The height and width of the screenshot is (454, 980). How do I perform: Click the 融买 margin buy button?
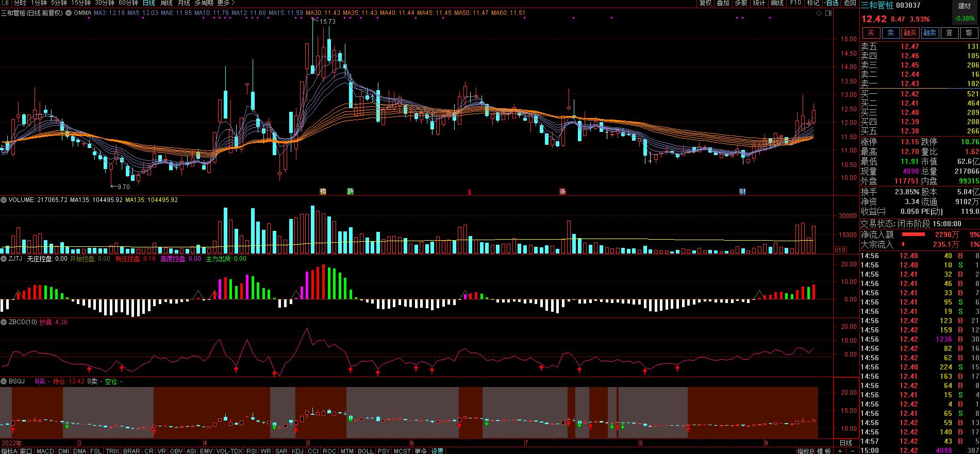coord(910,33)
